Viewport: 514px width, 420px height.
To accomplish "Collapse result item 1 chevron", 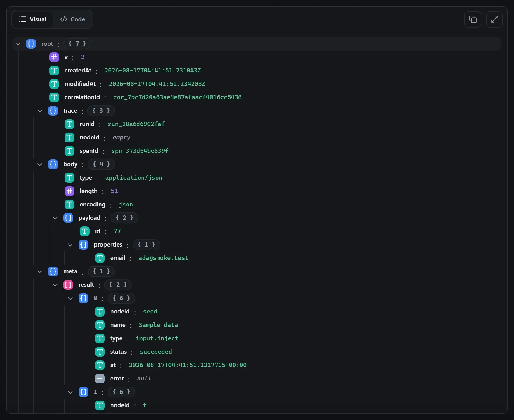I will 70,392.
